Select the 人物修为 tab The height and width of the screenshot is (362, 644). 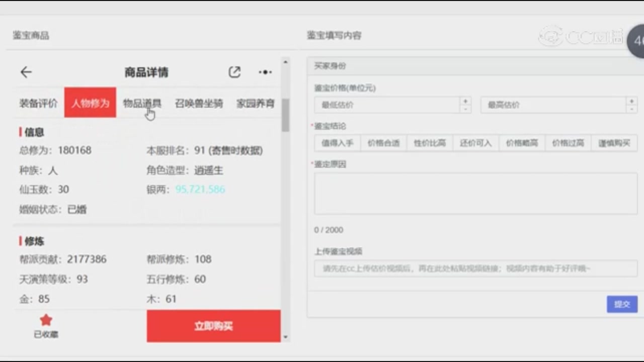coord(90,103)
